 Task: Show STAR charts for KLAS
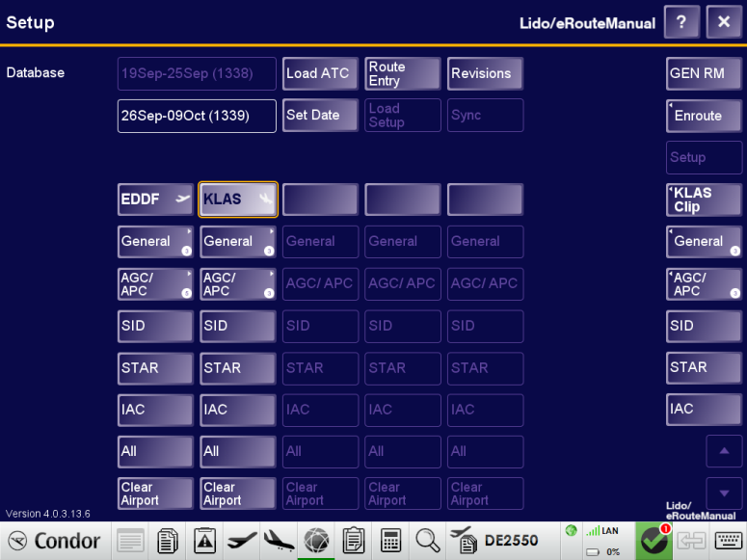238,368
